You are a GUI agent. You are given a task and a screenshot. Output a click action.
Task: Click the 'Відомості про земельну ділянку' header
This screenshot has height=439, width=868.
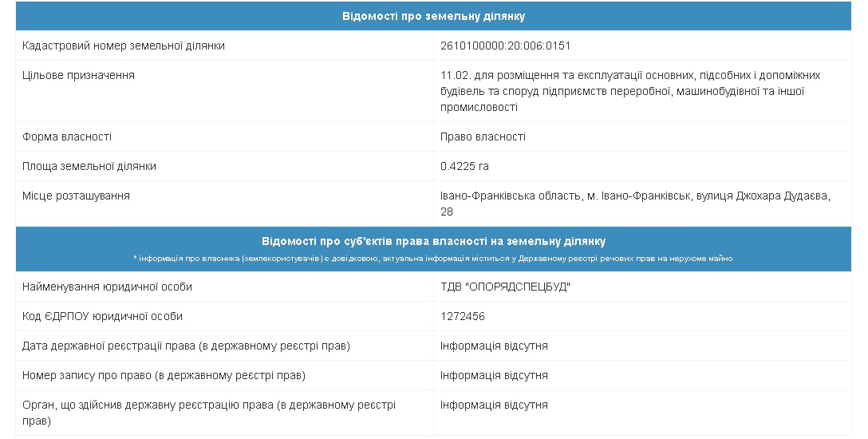(433, 16)
